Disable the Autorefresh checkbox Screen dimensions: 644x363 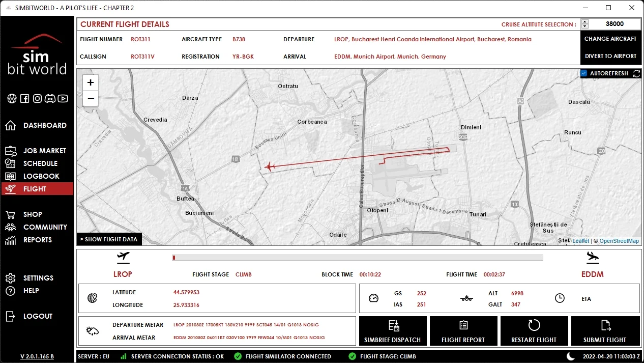(584, 73)
